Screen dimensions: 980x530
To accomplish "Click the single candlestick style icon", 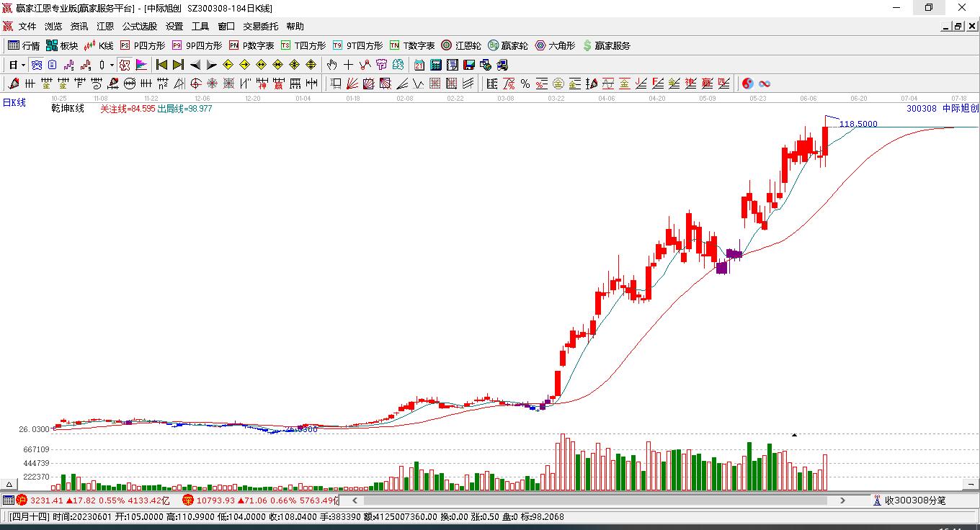I will click(x=102, y=65).
